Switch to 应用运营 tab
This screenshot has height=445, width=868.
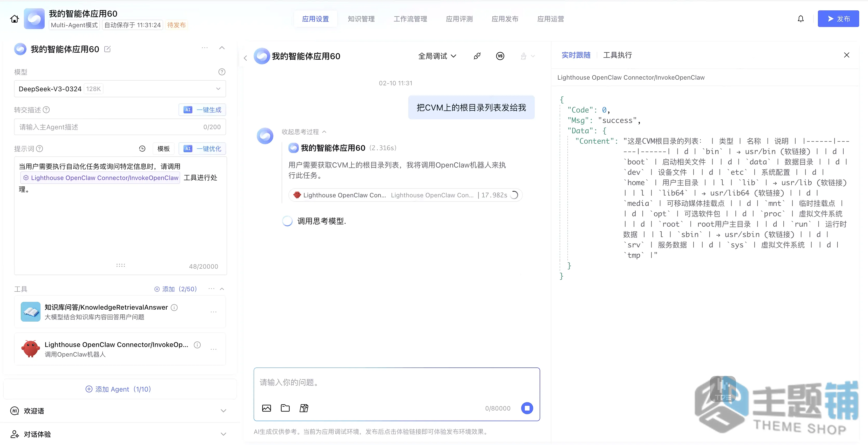(x=551, y=19)
